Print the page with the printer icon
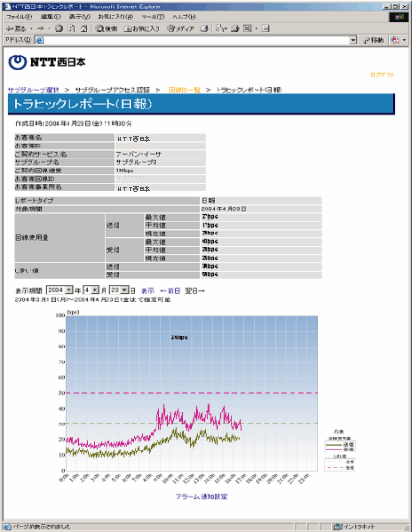This screenshot has height=532, width=412. click(235, 29)
